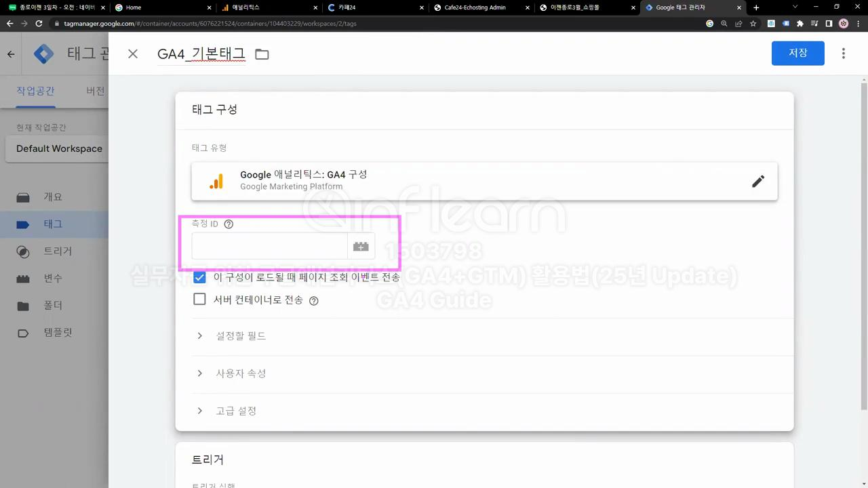The height and width of the screenshot is (488, 868).
Task: Open the Extensions puzzle icon
Action: click(800, 23)
